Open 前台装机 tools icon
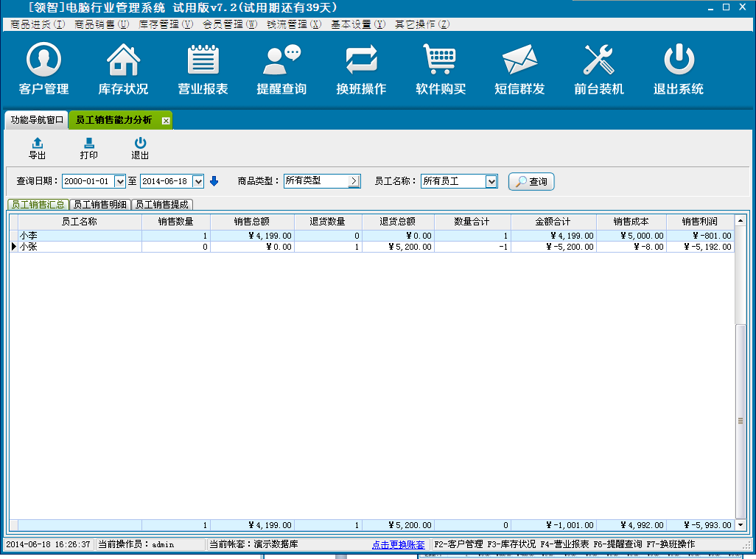 [598, 60]
